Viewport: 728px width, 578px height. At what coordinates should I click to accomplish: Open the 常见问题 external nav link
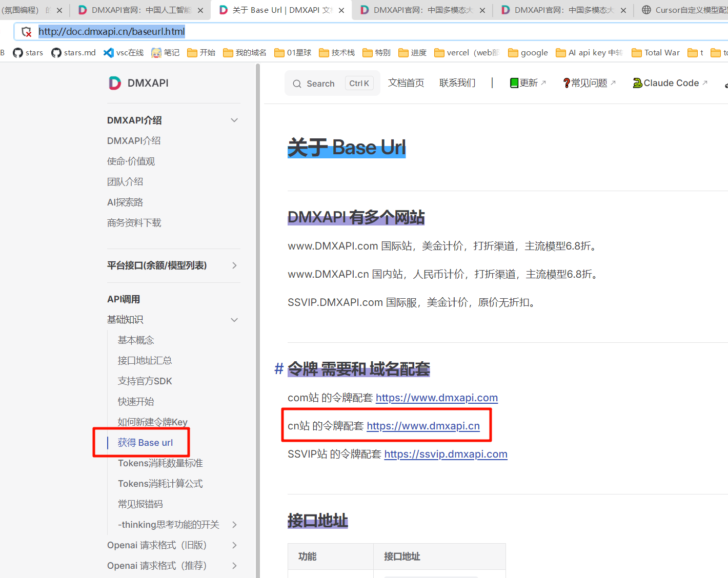pos(589,83)
